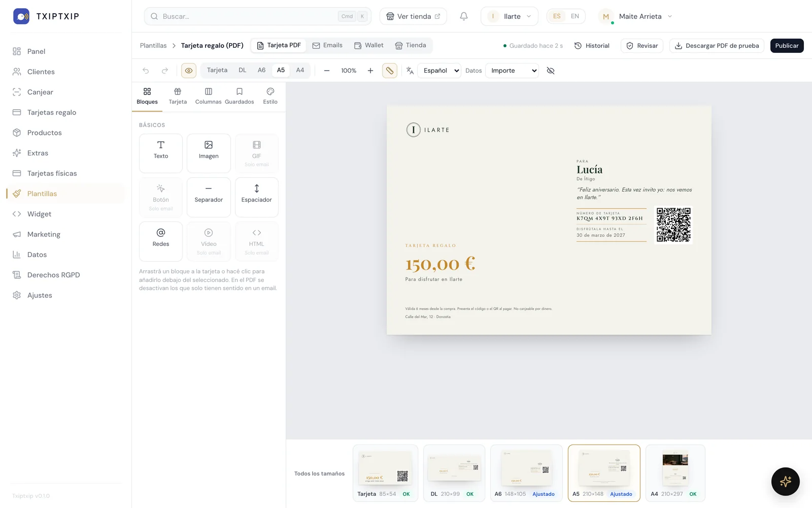812x508 pixels.
Task: Switch interface language to EN
Action: 575,16
